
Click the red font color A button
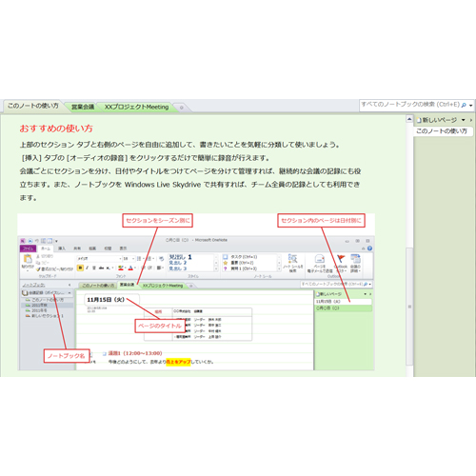coord(130,268)
